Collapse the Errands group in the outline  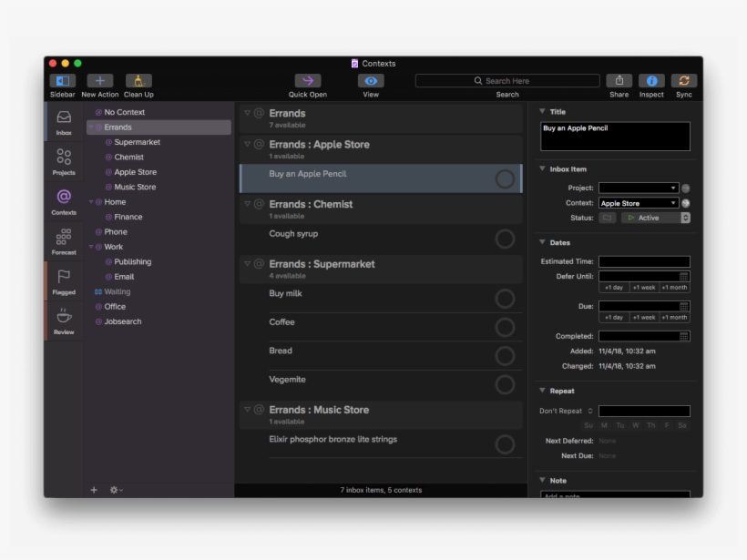[247, 113]
